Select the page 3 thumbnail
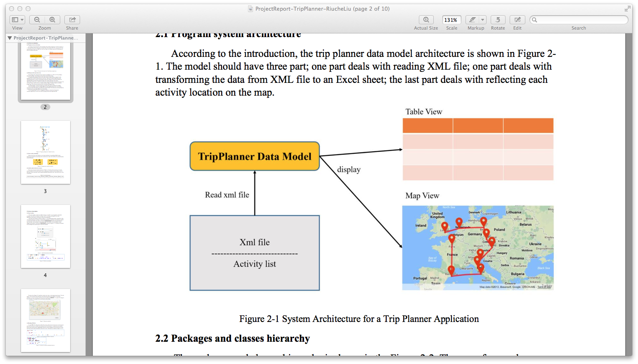This screenshot has width=638, height=364. (45, 152)
